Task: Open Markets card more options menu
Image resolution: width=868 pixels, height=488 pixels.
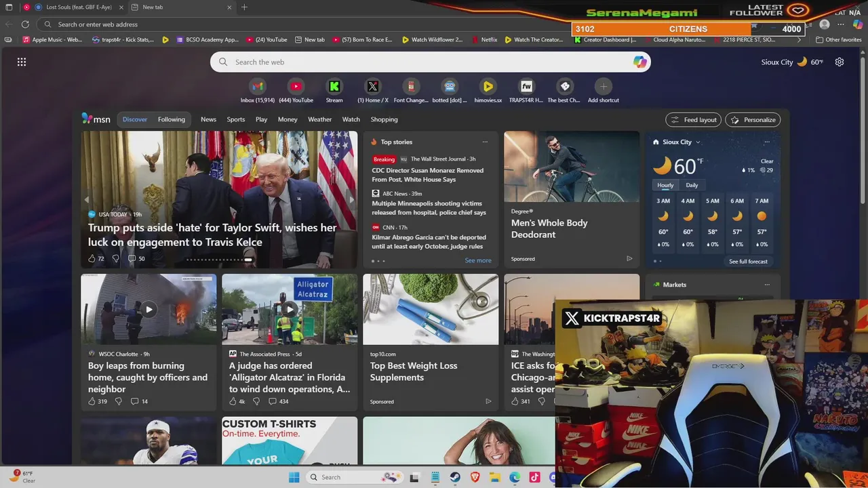Action: coord(767,285)
